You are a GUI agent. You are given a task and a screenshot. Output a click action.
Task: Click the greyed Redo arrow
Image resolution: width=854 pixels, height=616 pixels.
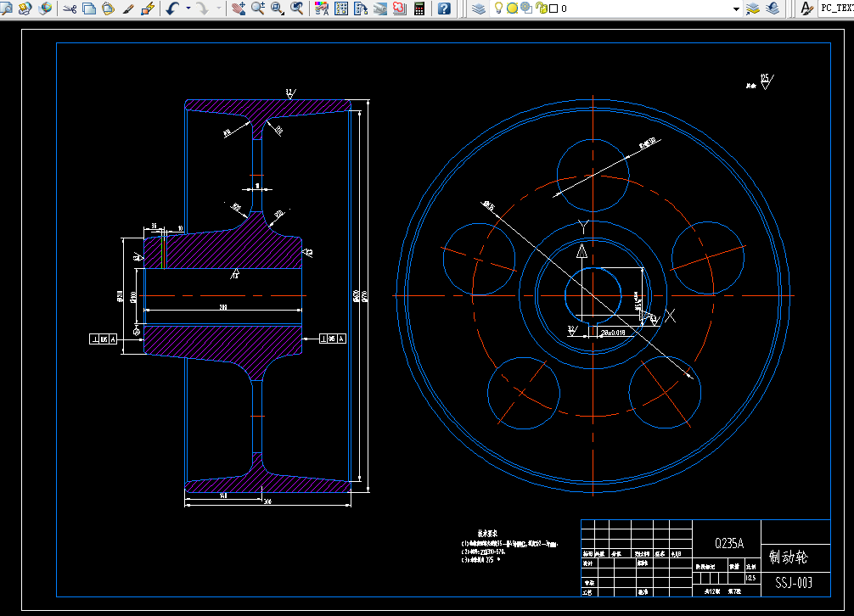coord(202,8)
